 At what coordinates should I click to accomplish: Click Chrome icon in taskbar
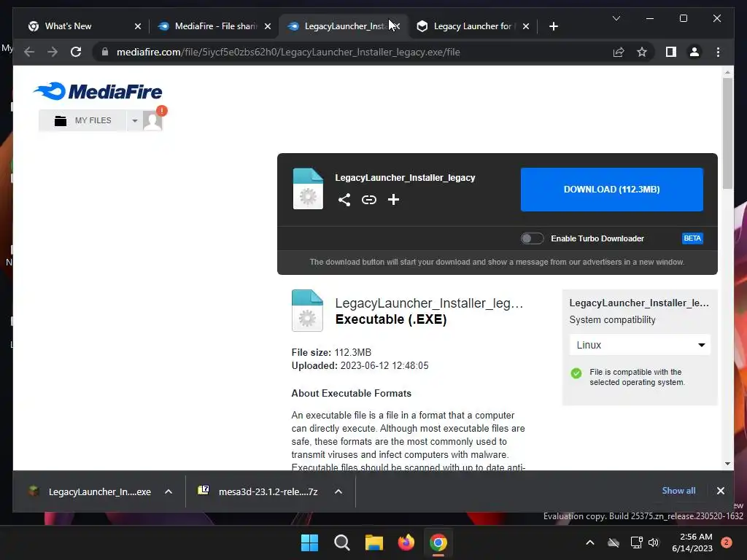pos(438,542)
